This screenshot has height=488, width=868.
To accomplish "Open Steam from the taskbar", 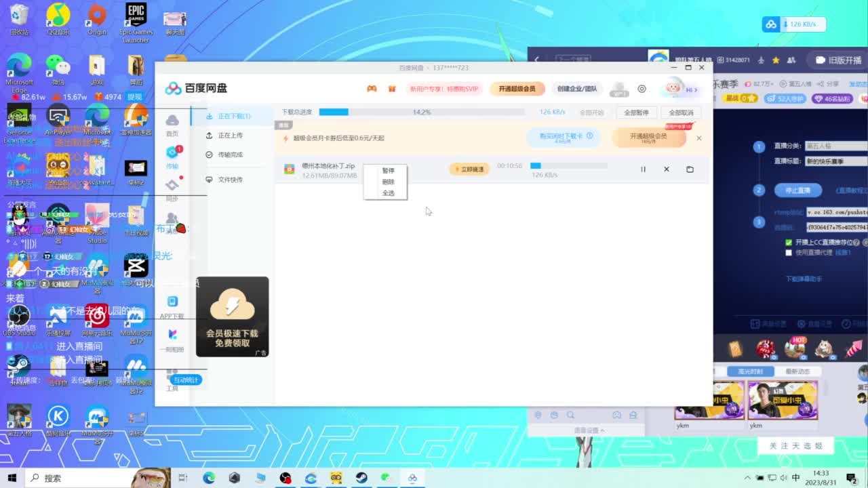I will 362,478.
